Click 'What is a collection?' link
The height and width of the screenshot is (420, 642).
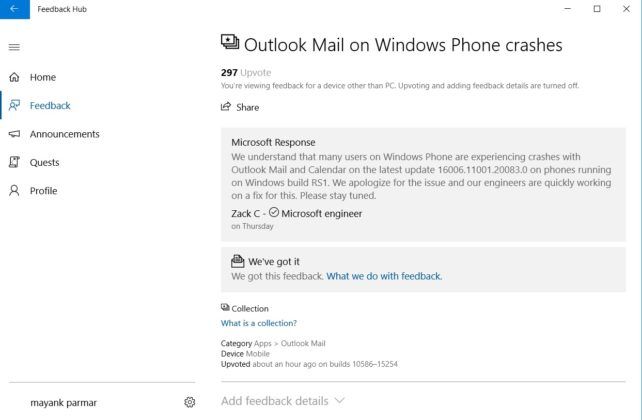[x=259, y=323]
